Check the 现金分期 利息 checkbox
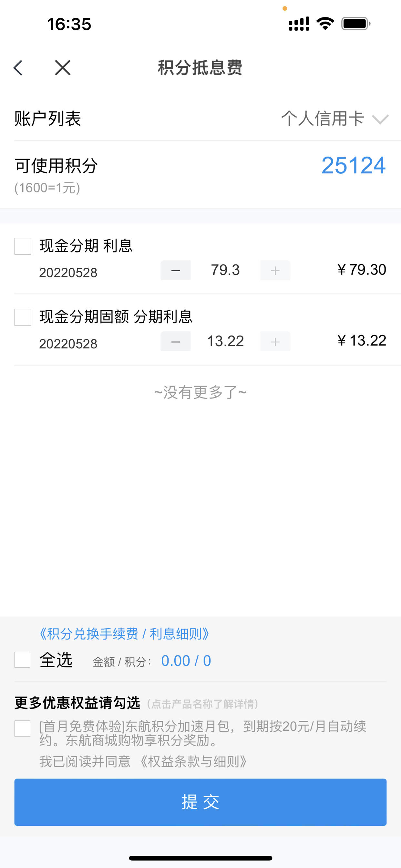401x868 pixels. [23, 246]
